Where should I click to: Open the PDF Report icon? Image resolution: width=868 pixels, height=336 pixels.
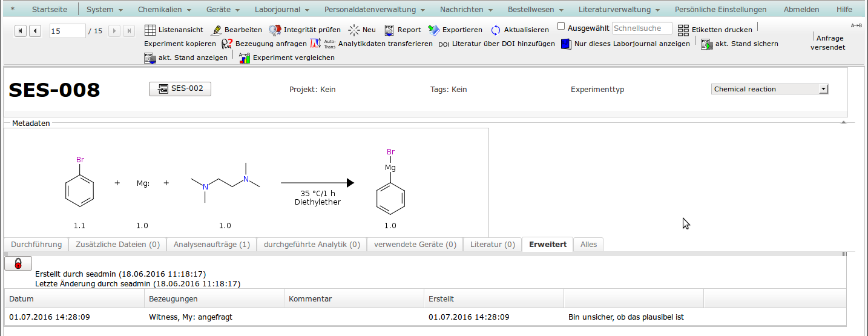[389, 30]
